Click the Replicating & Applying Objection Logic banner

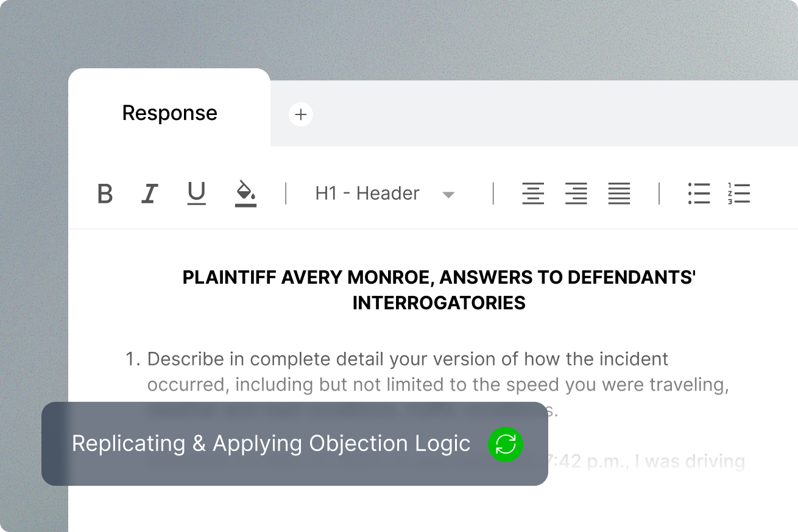click(271, 444)
